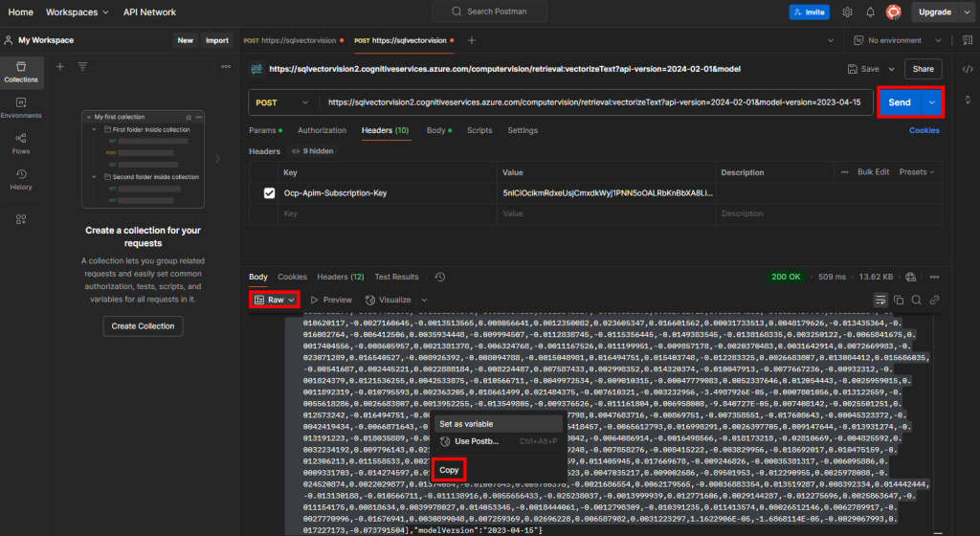Show the 9 hidden headers

312,151
